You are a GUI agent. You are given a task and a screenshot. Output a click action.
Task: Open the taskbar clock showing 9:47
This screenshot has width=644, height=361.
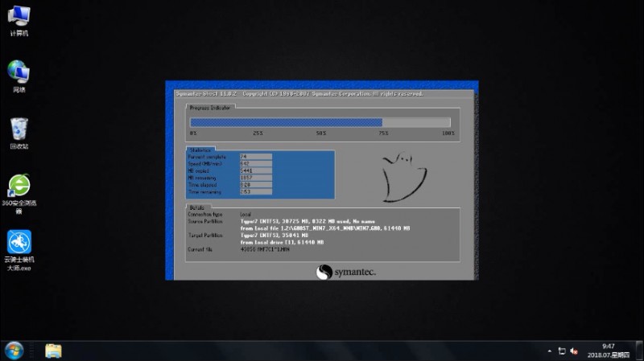609,351
